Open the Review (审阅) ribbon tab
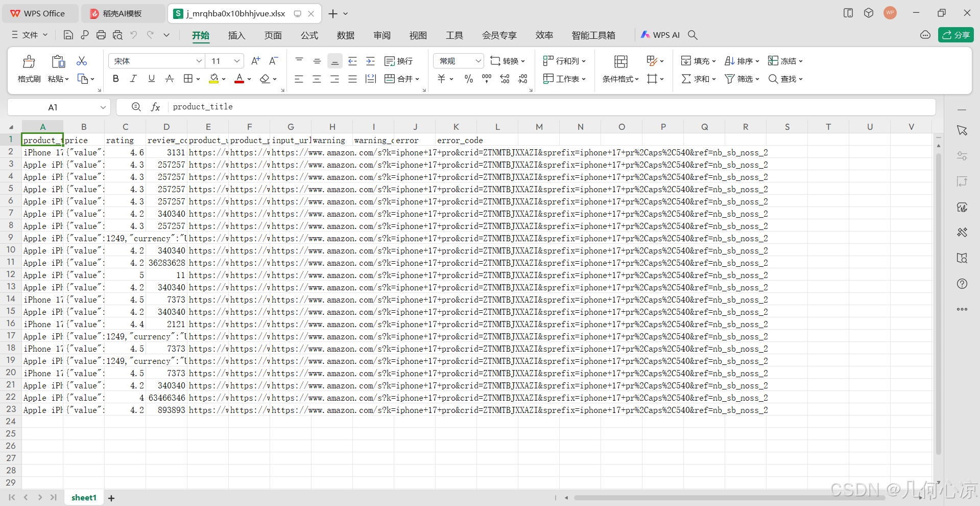This screenshot has height=506, width=980. [x=381, y=35]
